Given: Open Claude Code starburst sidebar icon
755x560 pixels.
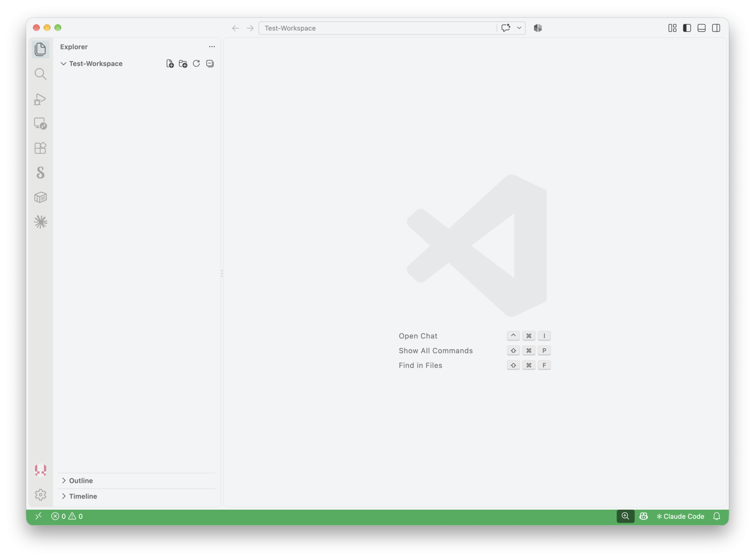Looking at the screenshot, I should point(40,222).
